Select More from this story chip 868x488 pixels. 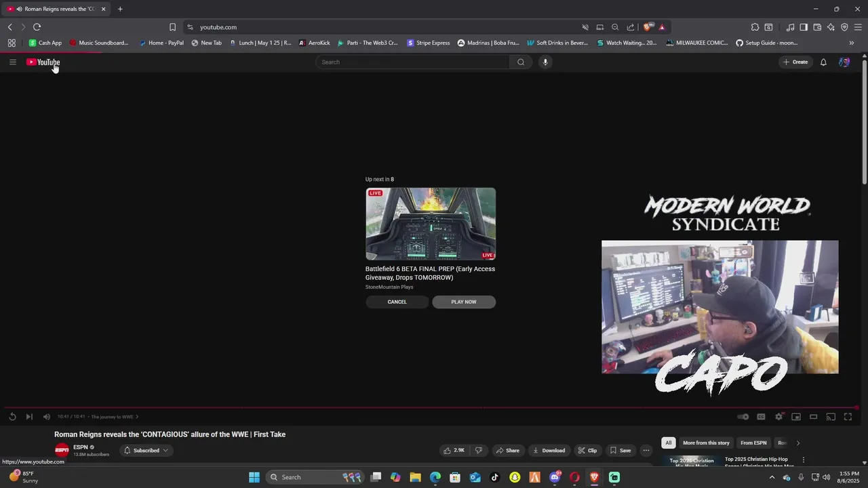point(706,443)
